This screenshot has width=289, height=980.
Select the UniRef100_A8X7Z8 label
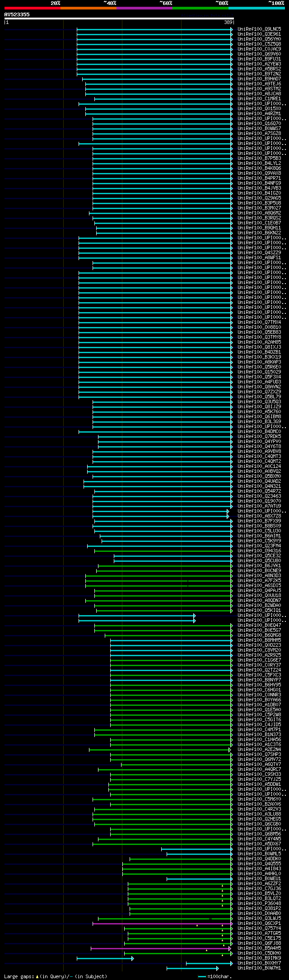tap(259, 516)
